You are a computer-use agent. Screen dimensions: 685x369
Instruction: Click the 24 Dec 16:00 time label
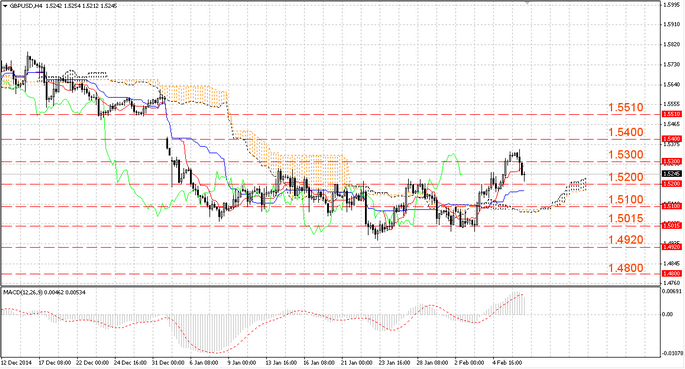click(130, 363)
